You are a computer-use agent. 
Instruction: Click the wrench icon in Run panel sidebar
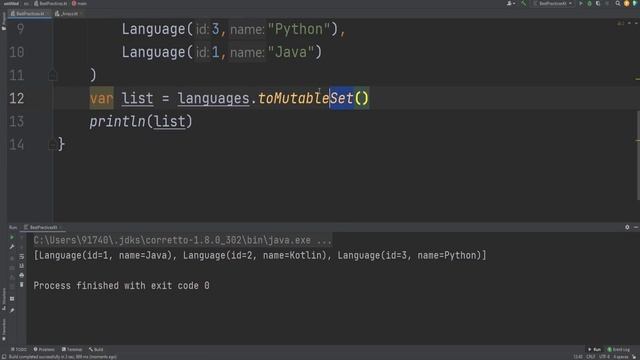click(x=12, y=247)
